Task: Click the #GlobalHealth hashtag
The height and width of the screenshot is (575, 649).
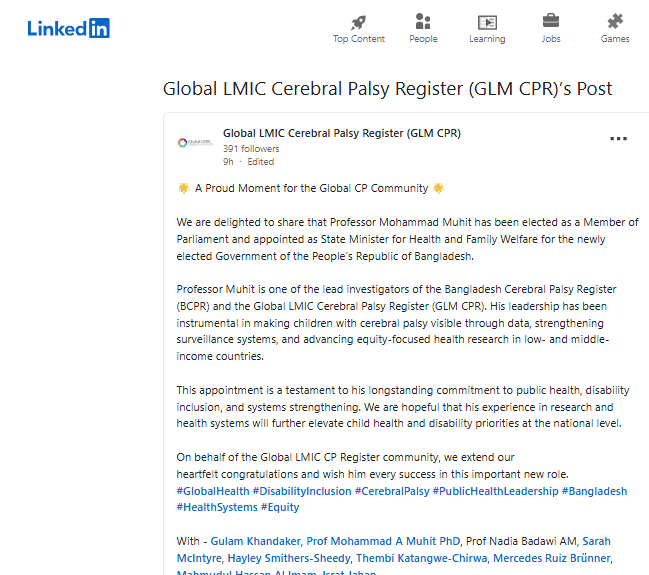Action: [x=212, y=491]
